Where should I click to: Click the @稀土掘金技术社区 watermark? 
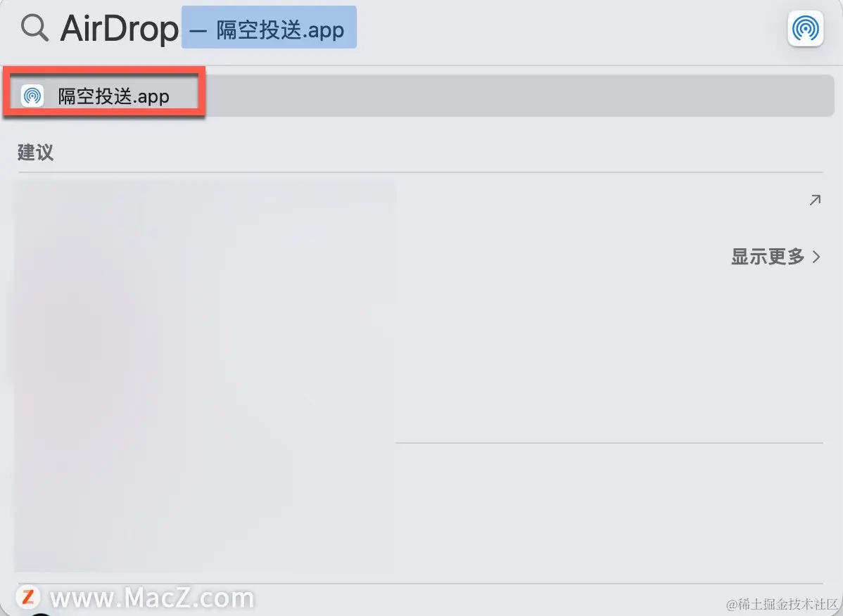click(x=782, y=603)
